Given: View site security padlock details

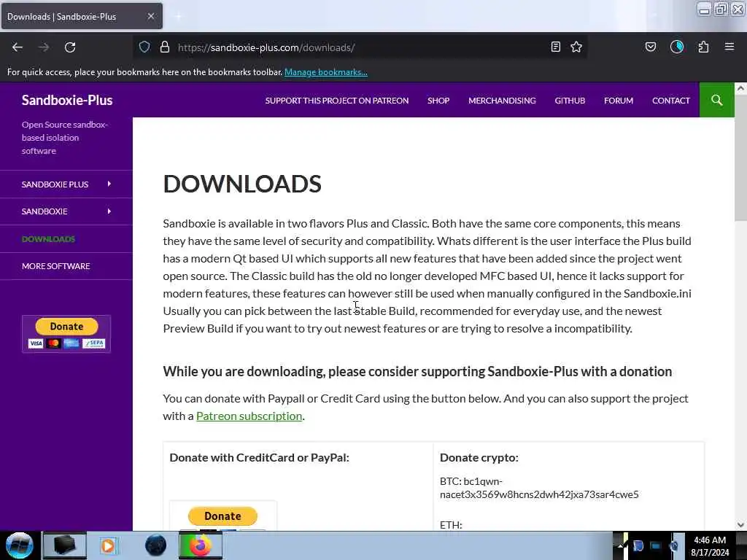Looking at the screenshot, I should point(165,47).
